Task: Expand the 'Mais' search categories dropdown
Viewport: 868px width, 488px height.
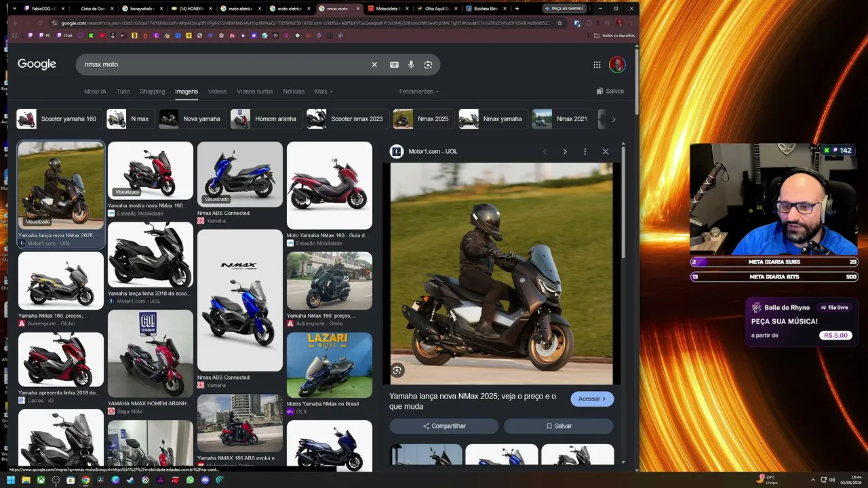Action: coord(323,91)
